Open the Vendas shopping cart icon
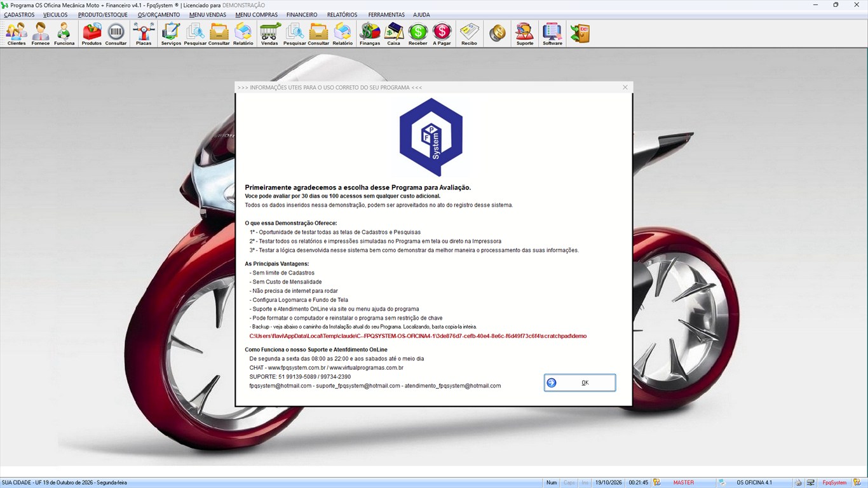Image resolution: width=868 pixels, height=488 pixels. (x=269, y=34)
